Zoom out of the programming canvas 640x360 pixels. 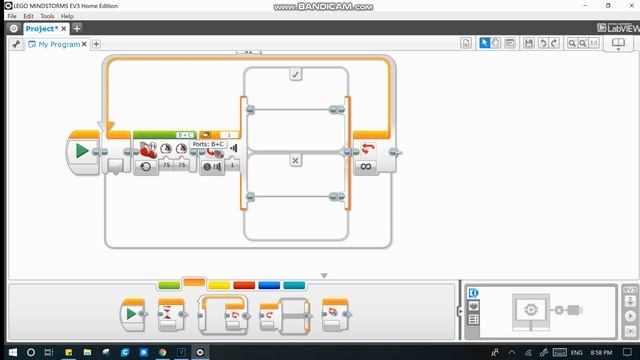coord(572,43)
